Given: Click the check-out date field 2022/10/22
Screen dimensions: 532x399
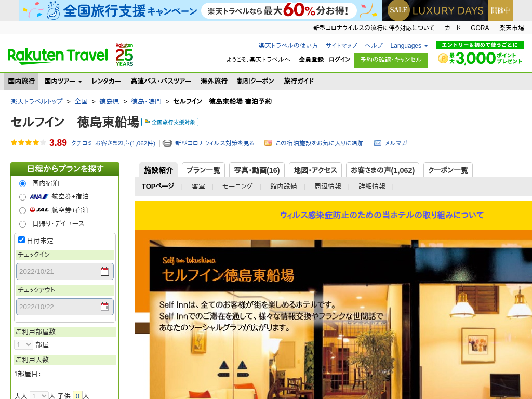Looking at the screenshot, I should [65, 307].
